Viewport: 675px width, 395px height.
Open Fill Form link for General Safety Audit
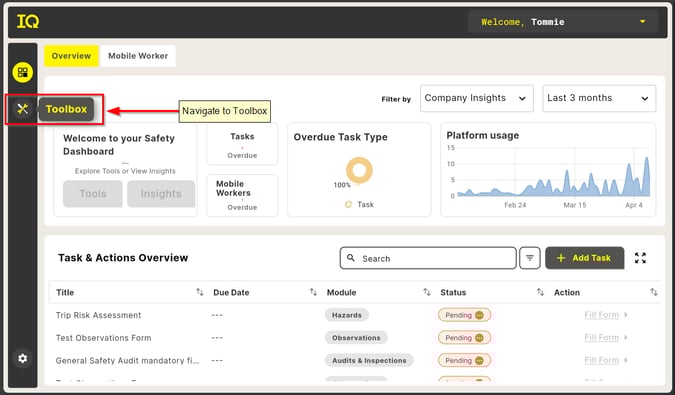point(601,361)
